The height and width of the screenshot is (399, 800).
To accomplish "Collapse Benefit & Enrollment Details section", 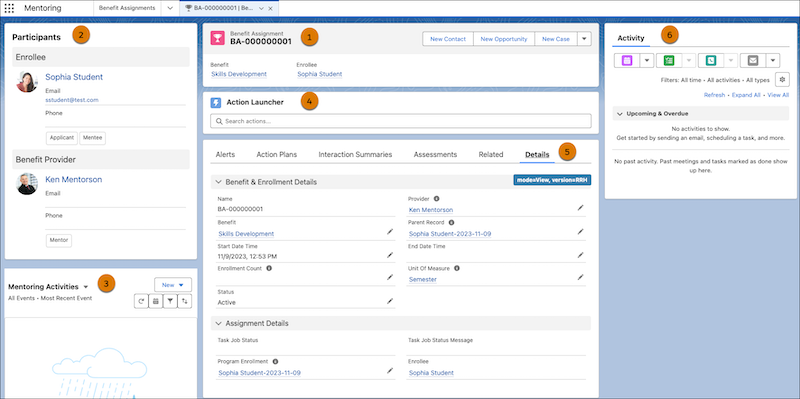I will pyautogui.click(x=218, y=182).
